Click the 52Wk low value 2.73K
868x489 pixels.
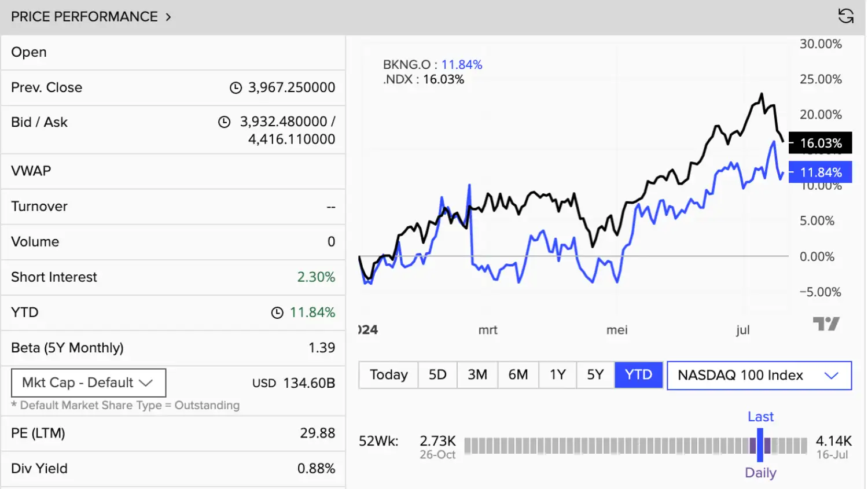tap(437, 441)
